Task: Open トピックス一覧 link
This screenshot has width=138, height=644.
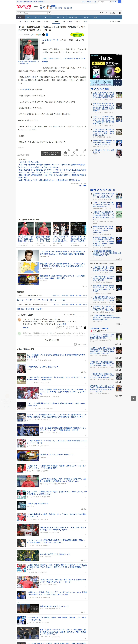Action: [x=115, y=21]
